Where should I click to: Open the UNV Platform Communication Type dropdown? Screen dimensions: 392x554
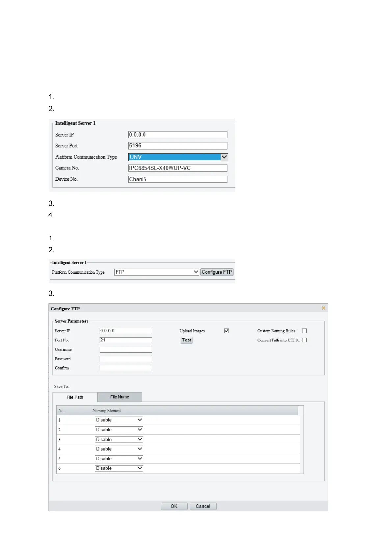(x=178, y=157)
